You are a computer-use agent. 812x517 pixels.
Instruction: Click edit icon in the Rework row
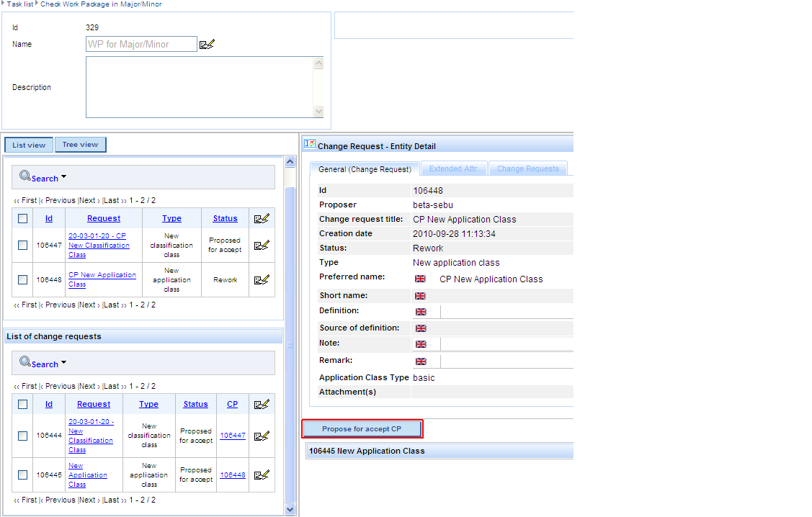(262, 280)
